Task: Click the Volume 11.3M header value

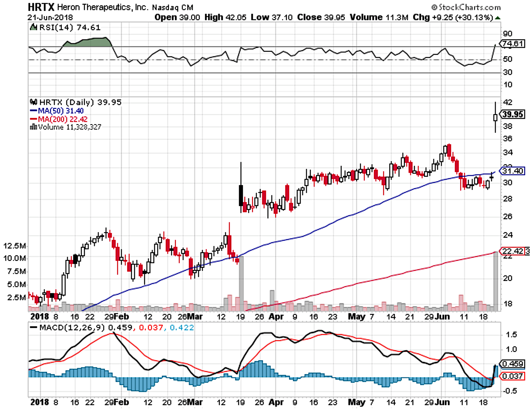Action: pyautogui.click(x=379, y=17)
